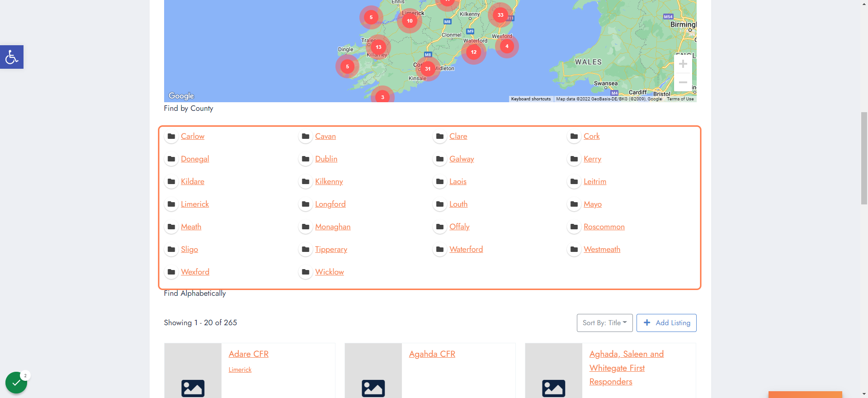Open the Cavan county link

(325, 136)
